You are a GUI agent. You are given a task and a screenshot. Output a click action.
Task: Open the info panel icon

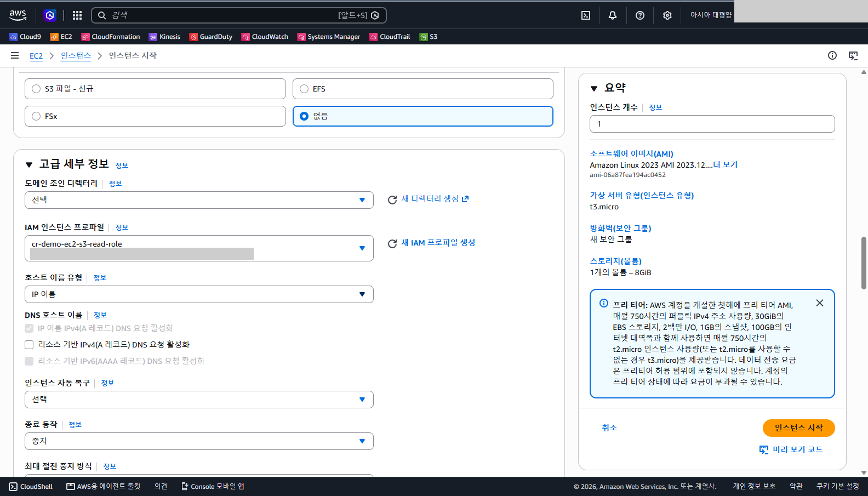832,55
